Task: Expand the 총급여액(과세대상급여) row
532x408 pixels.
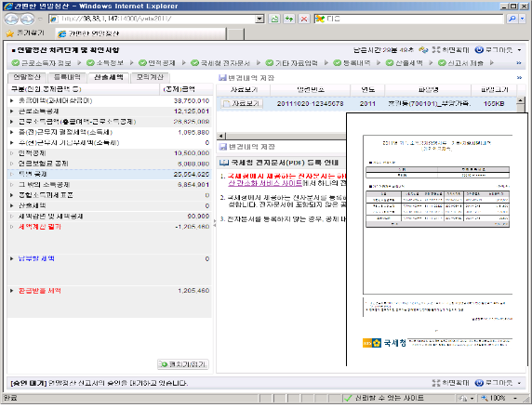Action: click(12, 100)
